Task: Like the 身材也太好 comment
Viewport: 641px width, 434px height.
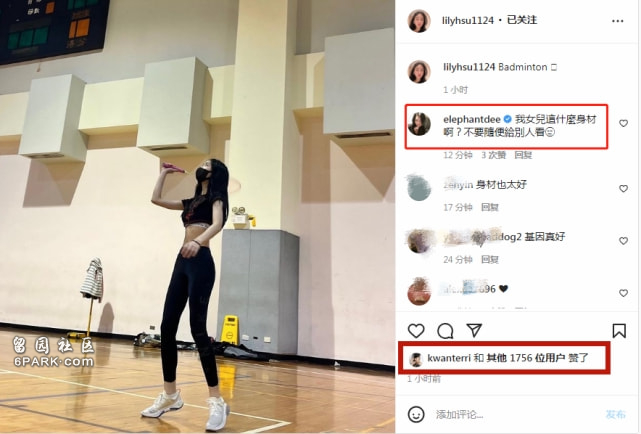Action: pos(623,188)
